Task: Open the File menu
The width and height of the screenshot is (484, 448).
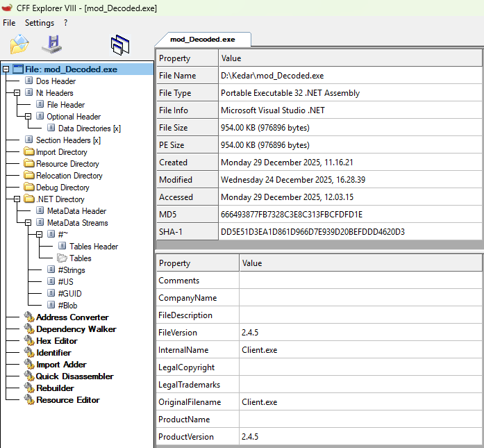Action: pos(9,23)
